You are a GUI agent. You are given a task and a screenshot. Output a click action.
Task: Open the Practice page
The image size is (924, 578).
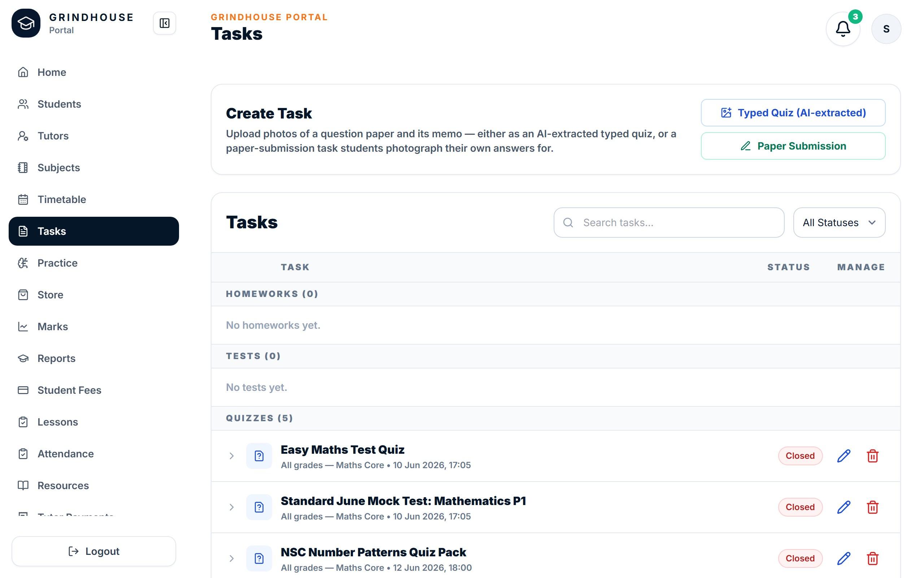tap(93, 263)
